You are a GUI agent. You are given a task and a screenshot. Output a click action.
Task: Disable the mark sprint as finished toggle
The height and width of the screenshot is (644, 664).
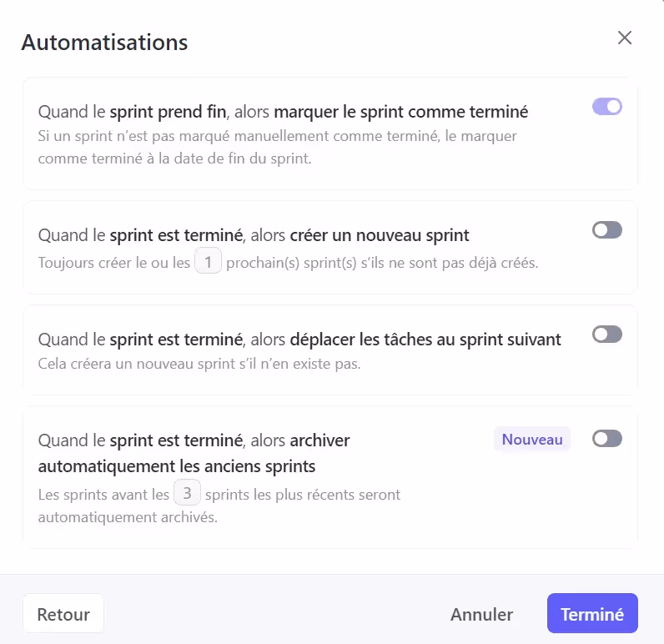click(606, 106)
